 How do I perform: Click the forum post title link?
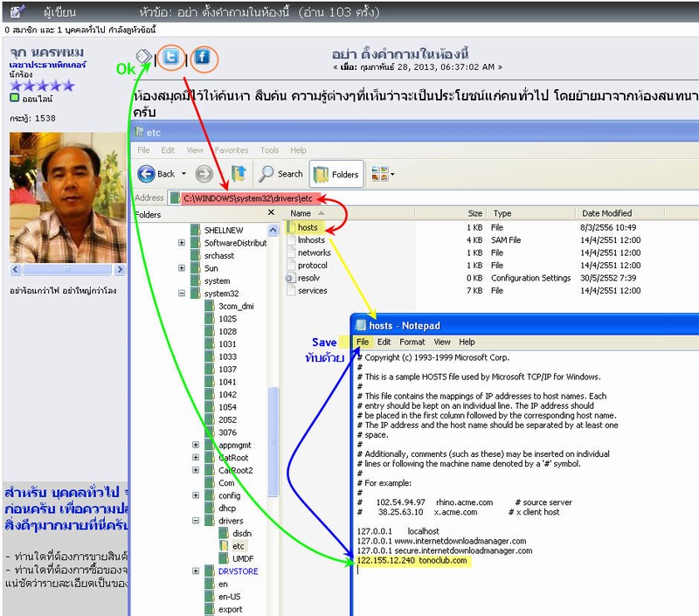400,54
